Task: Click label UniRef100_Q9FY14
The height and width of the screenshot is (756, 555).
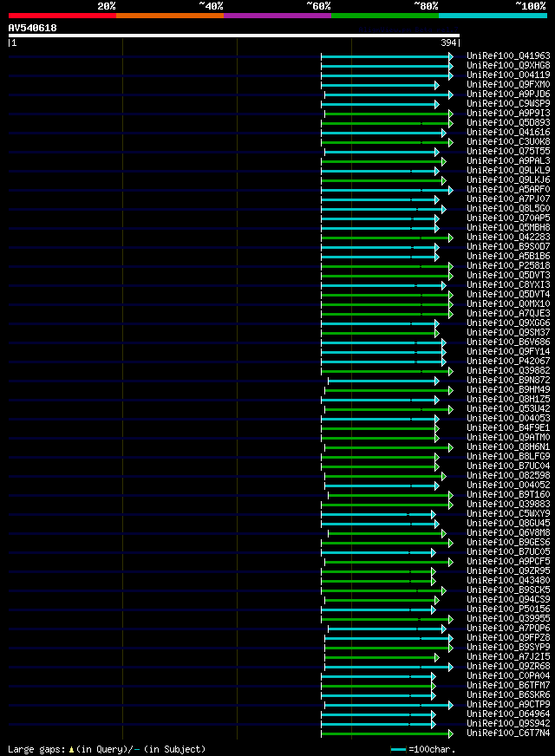Action: [x=508, y=352]
